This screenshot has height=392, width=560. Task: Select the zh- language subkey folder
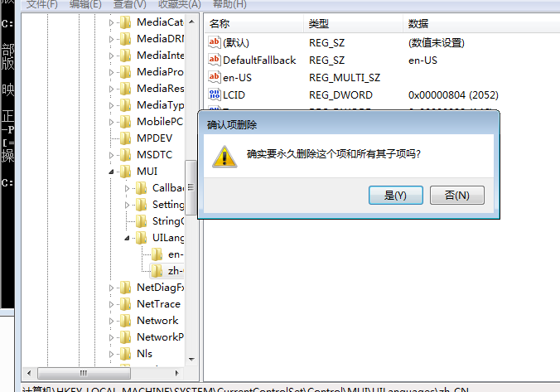[167, 271]
